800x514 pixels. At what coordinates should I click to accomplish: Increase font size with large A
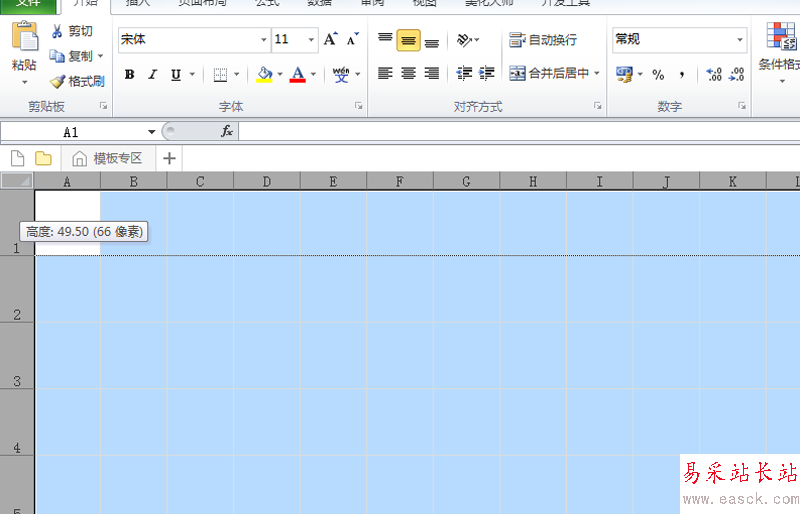tap(330, 39)
